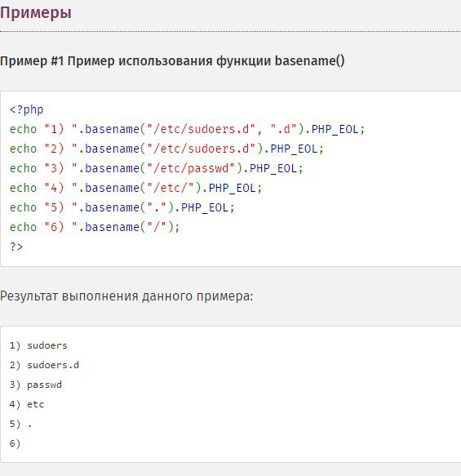Viewport: 461px width, 476px height.
Task: Click code line echo "2)" basename sudoers.d
Action: [166, 149]
